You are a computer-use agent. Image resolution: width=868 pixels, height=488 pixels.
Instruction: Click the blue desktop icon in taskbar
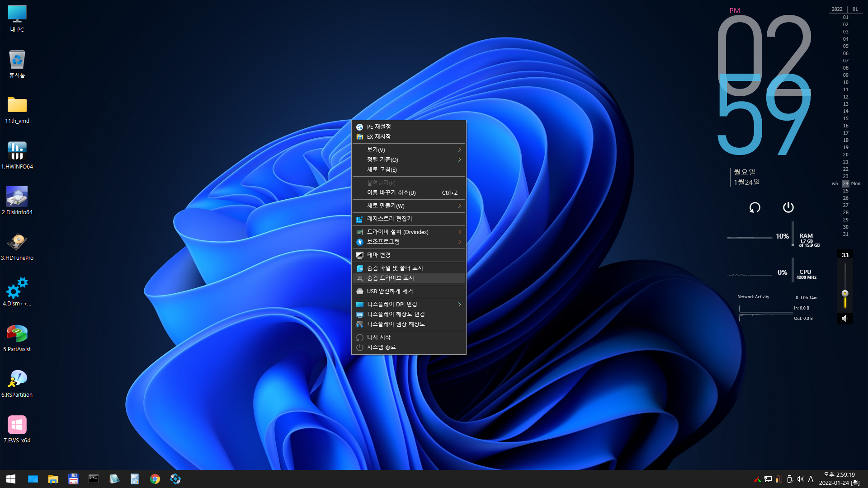(33, 479)
